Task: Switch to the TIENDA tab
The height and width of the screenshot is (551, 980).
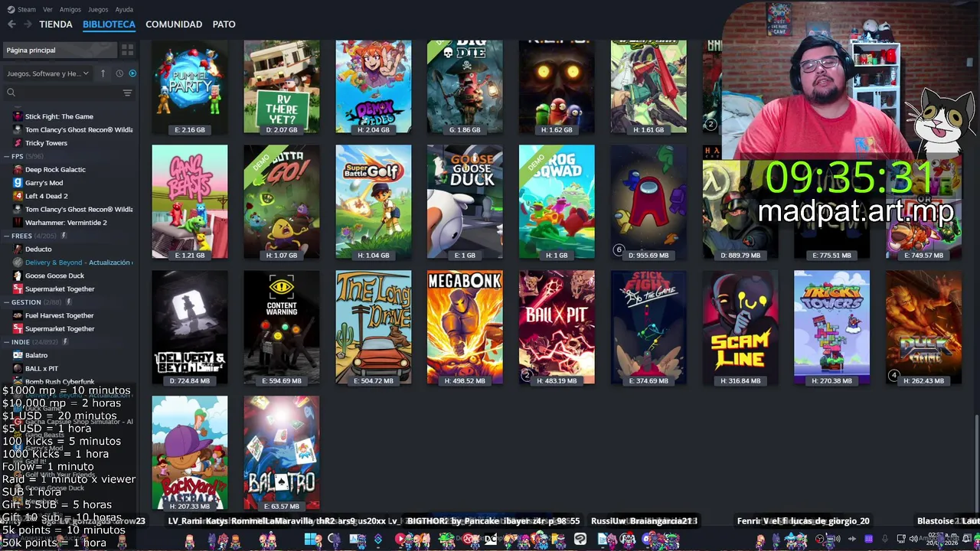Action: (56, 24)
